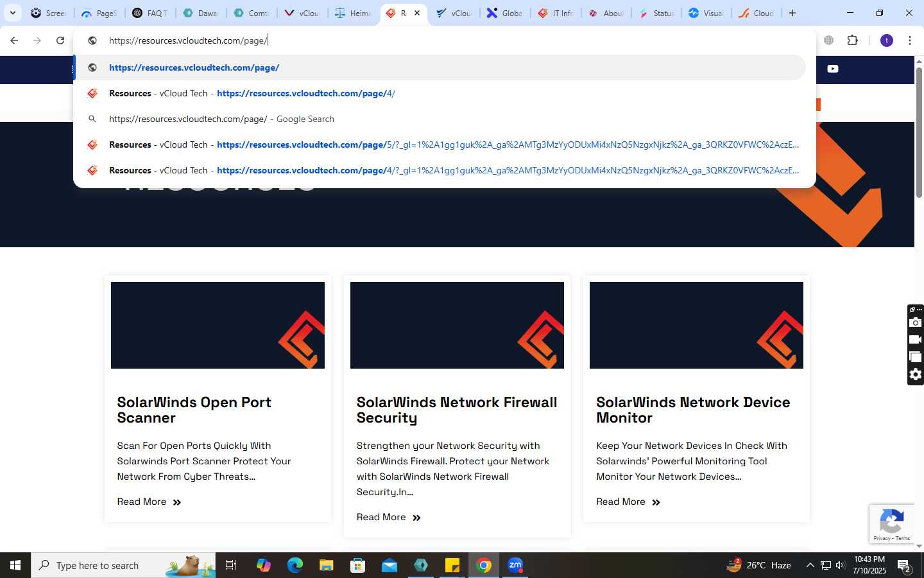Select the suggestion with page/4/?_gl
Screen dimensions: 924x578
pos(440,170)
